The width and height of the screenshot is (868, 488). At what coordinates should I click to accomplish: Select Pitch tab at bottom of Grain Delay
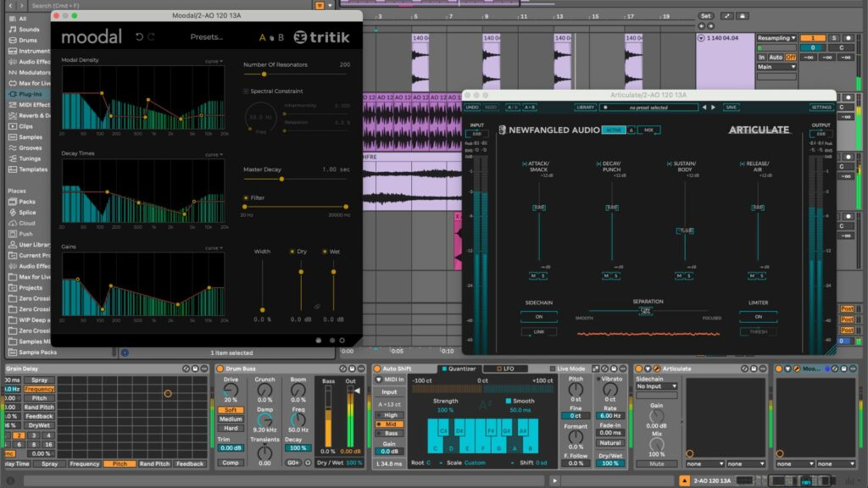[120, 463]
